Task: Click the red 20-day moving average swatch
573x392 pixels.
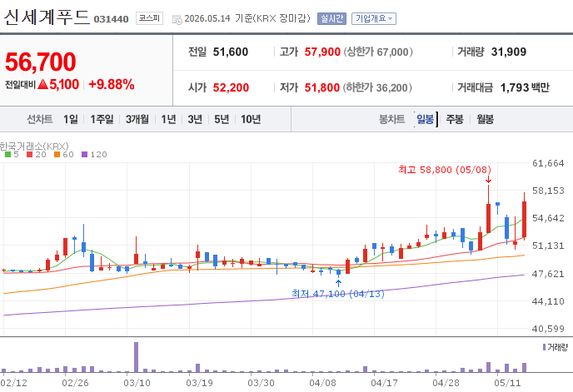Action: coord(30,155)
